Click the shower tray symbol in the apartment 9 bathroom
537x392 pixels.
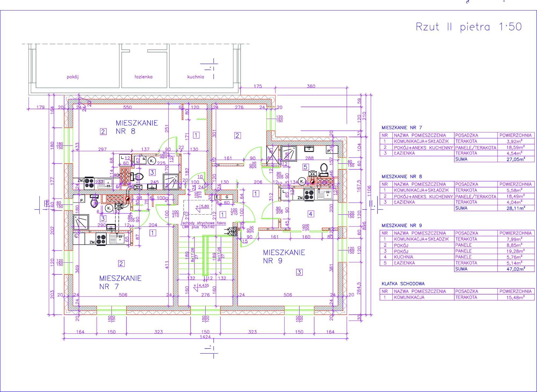tap(289, 154)
